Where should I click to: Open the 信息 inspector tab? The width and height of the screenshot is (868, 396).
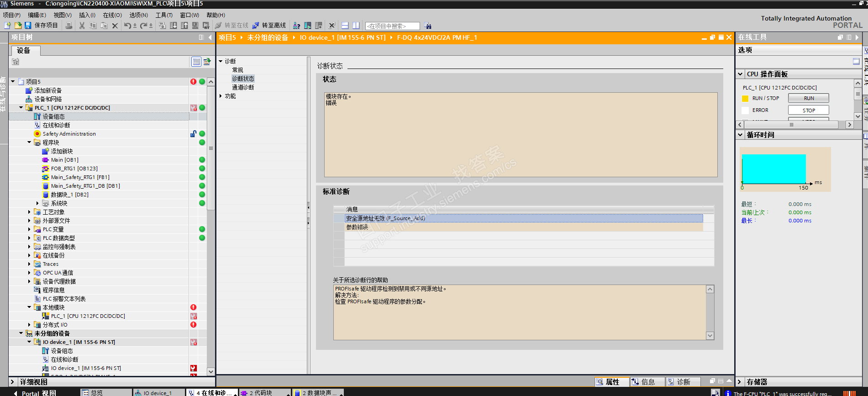647,382
